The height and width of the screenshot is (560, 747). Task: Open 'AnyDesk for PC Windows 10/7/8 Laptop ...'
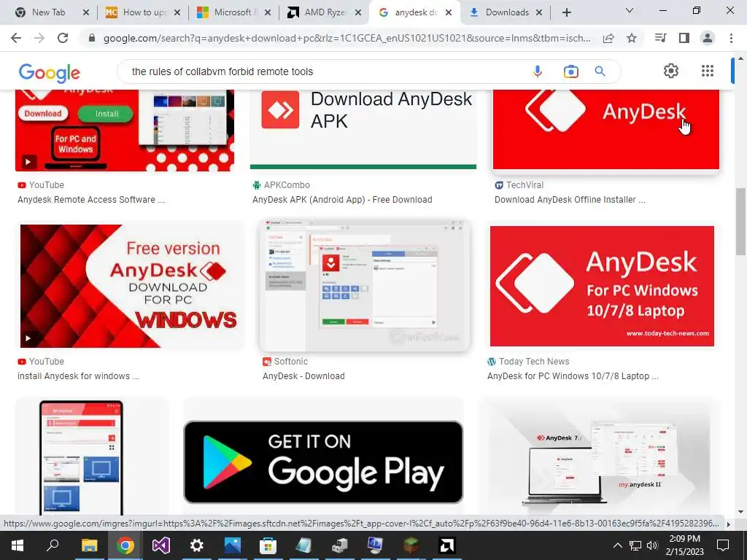[x=573, y=376]
